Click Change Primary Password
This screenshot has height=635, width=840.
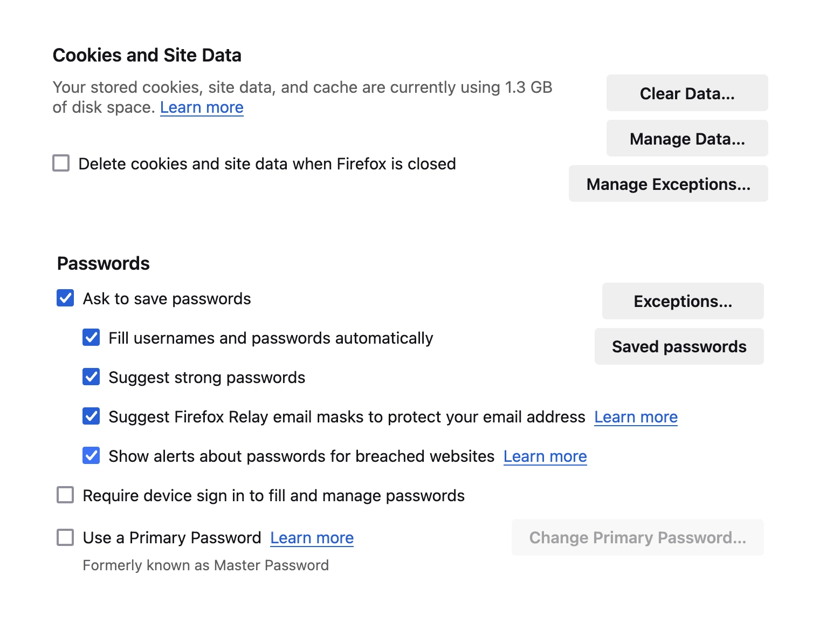pos(637,537)
